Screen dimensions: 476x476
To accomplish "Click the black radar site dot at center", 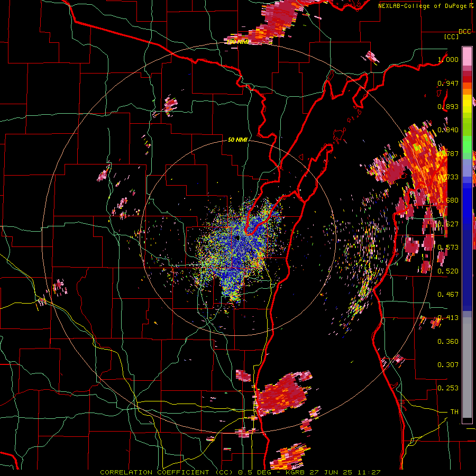I will coord(237,239).
